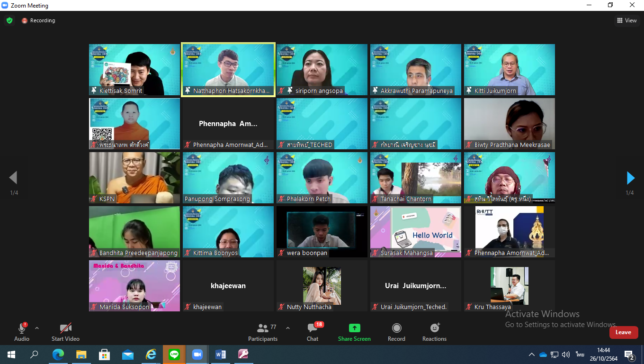Click Panupong Somprasong's video tile

pos(228,178)
